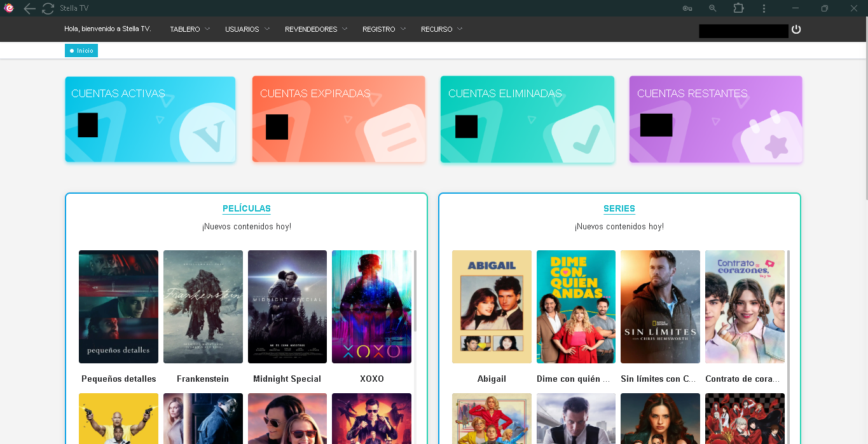Select the Inicio breadcrumb tab
The image size is (868, 444).
point(81,51)
